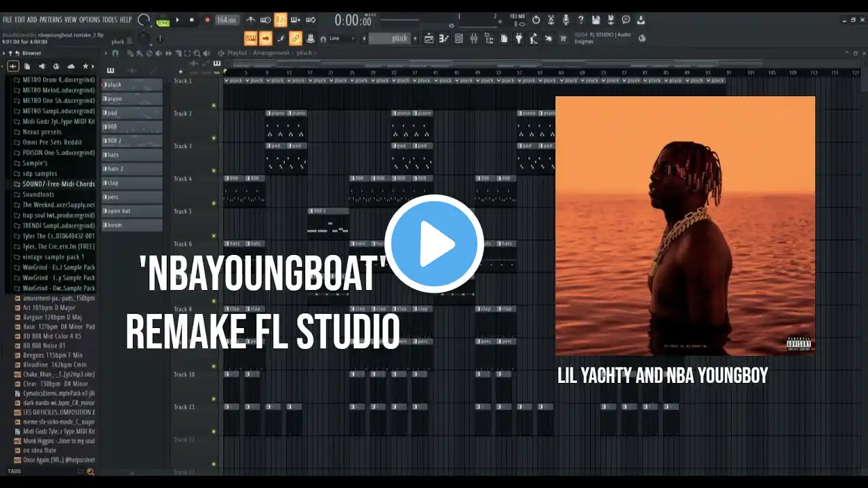868x488 pixels.
Task: Open the tempo tapper icon
Action: click(x=533, y=39)
